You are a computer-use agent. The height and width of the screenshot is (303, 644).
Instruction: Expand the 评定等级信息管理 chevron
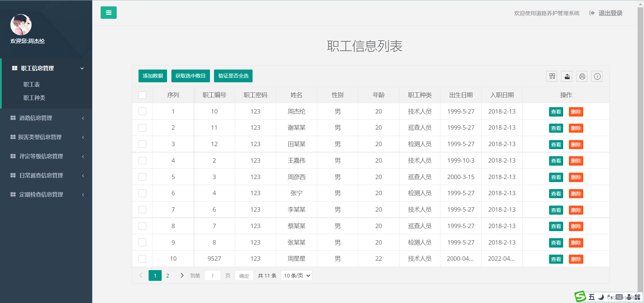[83, 157]
